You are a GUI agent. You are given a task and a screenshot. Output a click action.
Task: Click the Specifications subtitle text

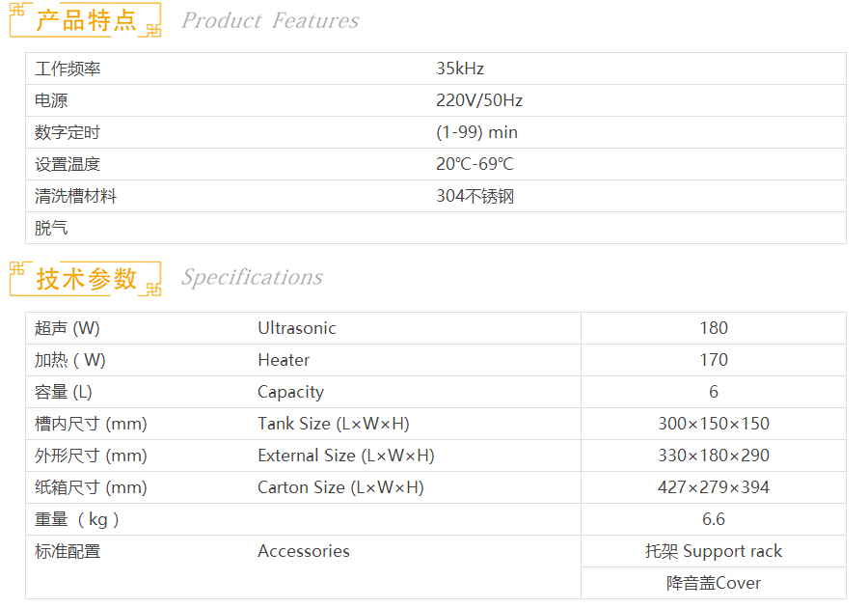click(x=252, y=278)
